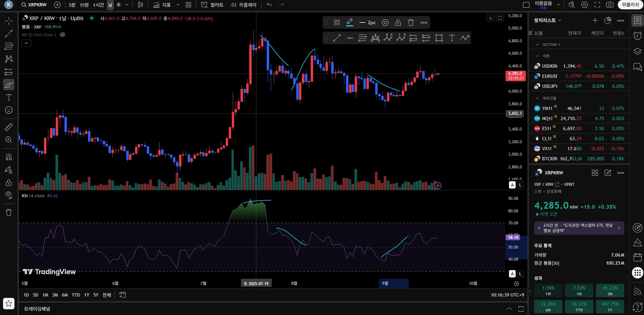This screenshot has height=315, width=644.
Task: Select Elliott wave 1-5 tool in favorites toolbar
Action: (401, 38)
